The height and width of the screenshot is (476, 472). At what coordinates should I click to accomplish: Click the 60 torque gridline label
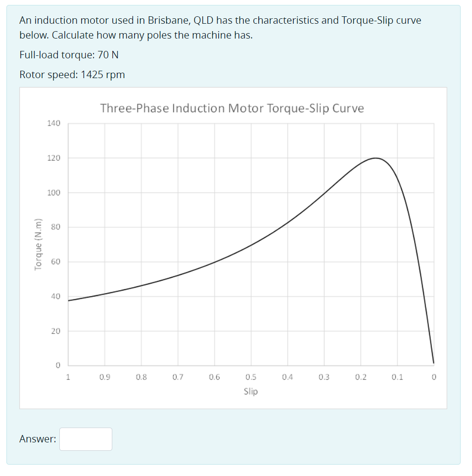(55, 262)
